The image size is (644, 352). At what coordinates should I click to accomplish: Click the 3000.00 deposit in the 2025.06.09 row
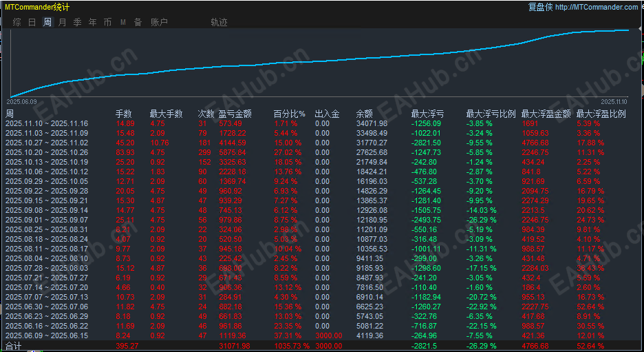pos(329,335)
